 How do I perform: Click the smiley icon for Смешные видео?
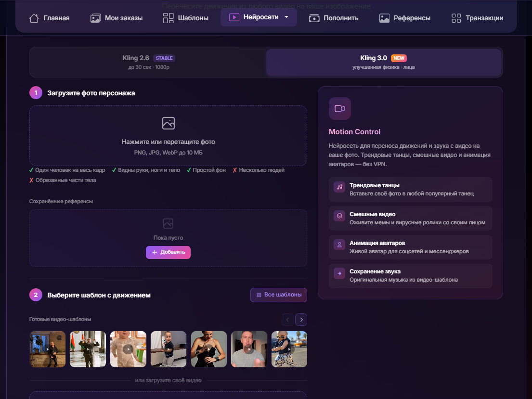tap(339, 216)
